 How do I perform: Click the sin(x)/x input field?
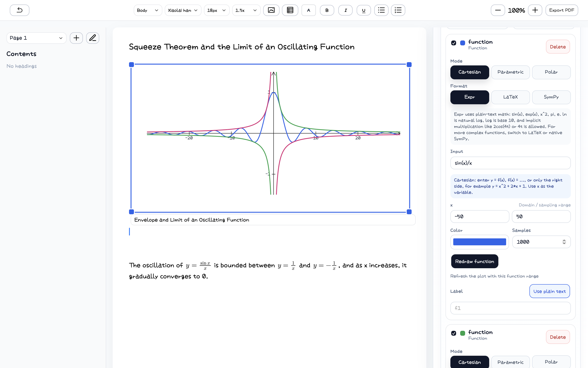coord(510,163)
